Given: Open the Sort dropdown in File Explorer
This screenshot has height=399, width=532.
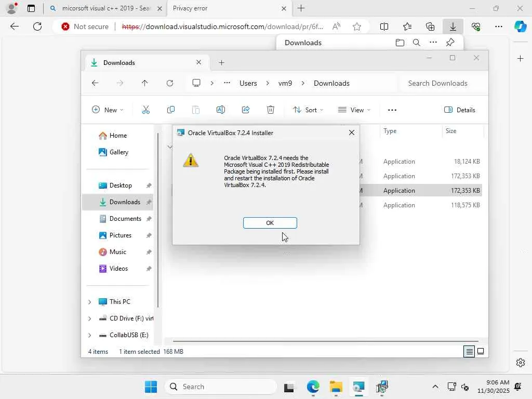Looking at the screenshot, I should (x=308, y=110).
